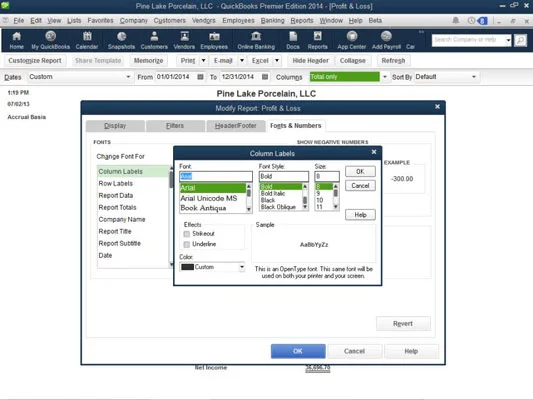Switch to the Display tab
533x400 pixels.
115,126
